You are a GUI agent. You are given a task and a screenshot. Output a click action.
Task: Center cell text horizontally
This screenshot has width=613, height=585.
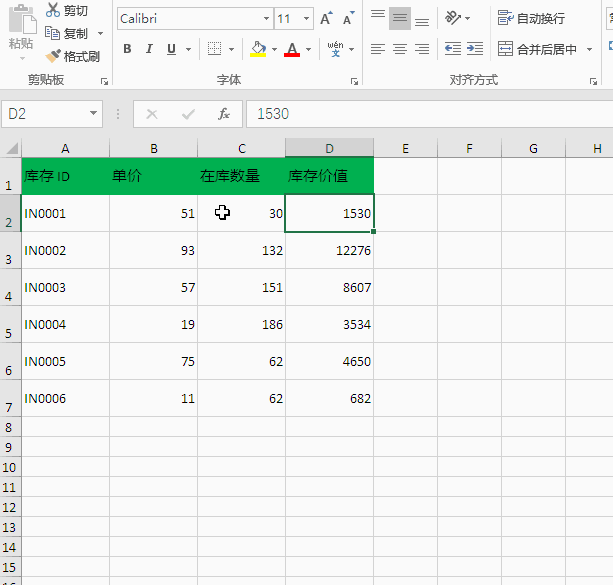coord(400,49)
